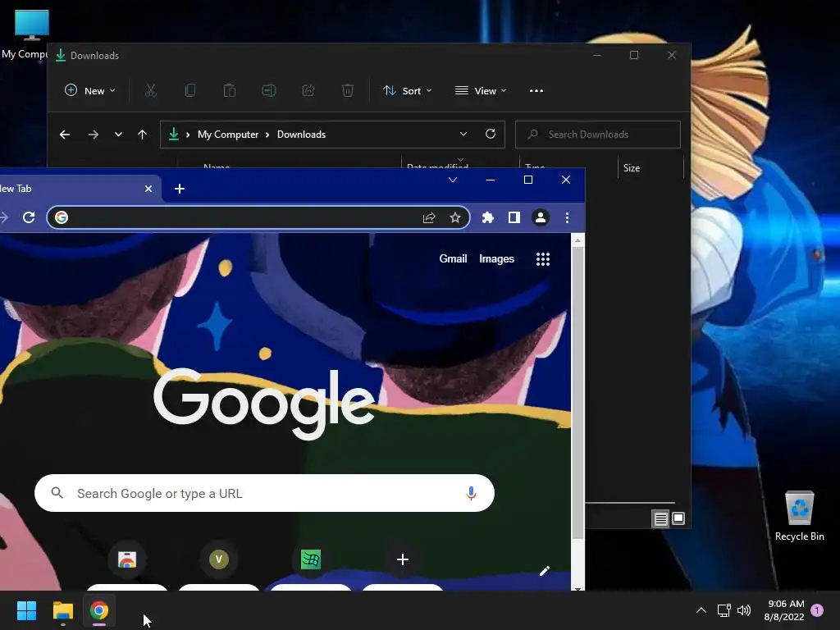The height and width of the screenshot is (630, 840).
Task: Click voice search microphone icon
Action: pos(471,493)
